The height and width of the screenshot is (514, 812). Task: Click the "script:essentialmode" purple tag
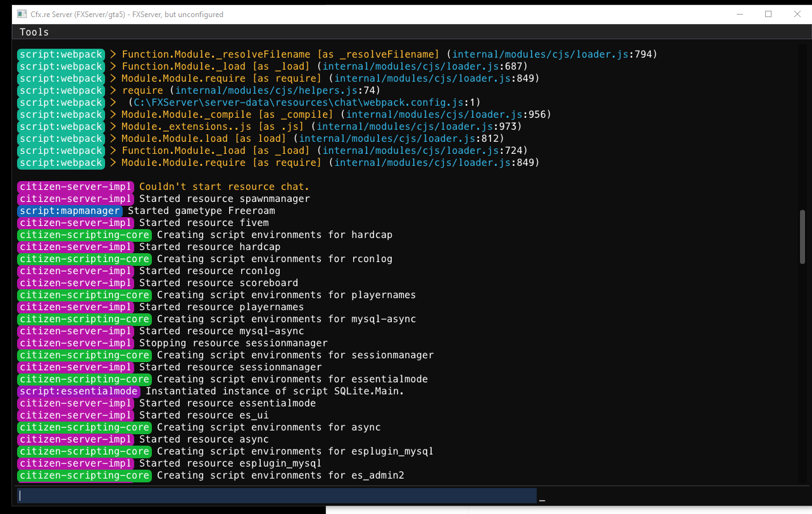(78, 391)
